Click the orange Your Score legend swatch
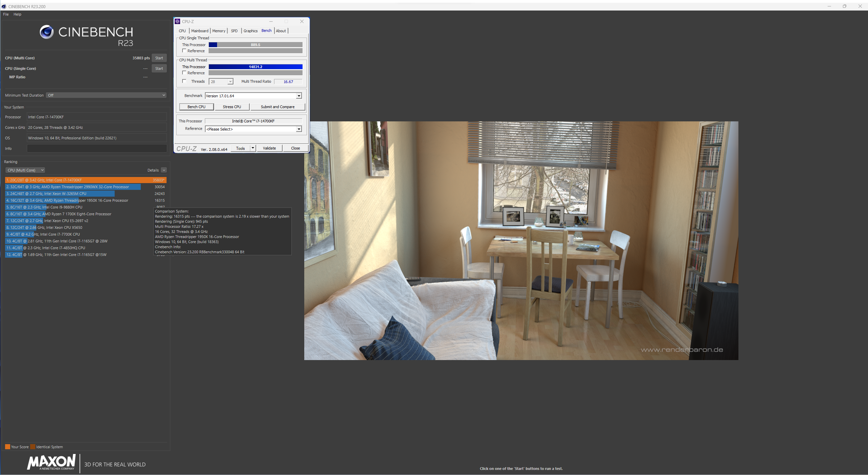The width and height of the screenshot is (868, 475). [x=7, y=447]
